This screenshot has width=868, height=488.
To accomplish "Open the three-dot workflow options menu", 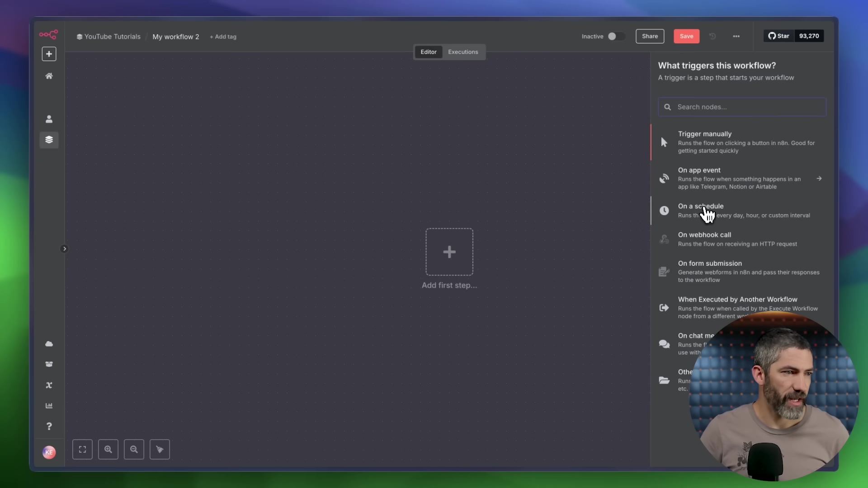I will point(736,36).
